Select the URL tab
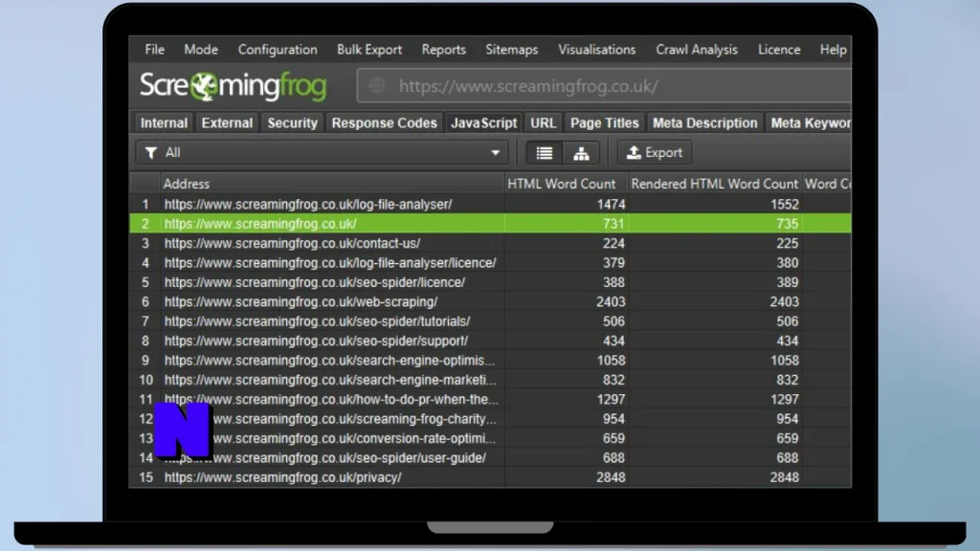The height and width of the screenshot is (551, 980). [544, 123]
